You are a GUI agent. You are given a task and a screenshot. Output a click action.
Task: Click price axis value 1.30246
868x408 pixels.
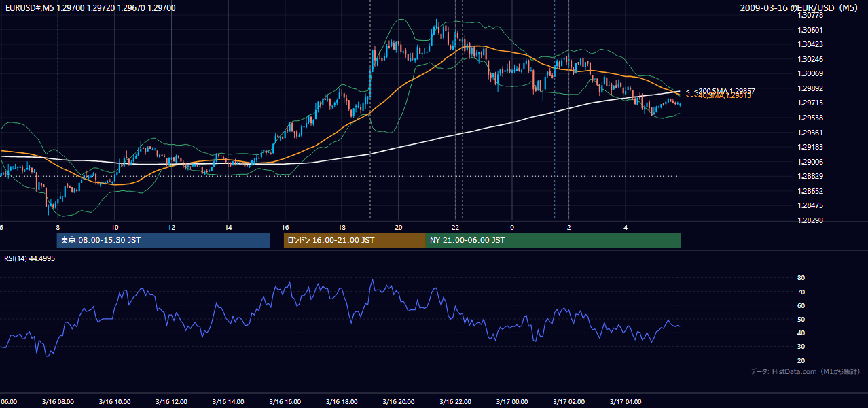click(811, 59)
